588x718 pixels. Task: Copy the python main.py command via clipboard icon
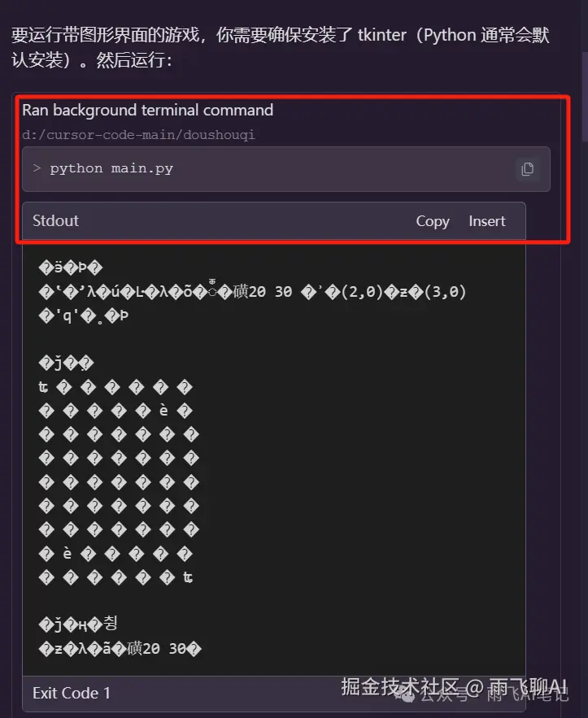pos(528,169)
